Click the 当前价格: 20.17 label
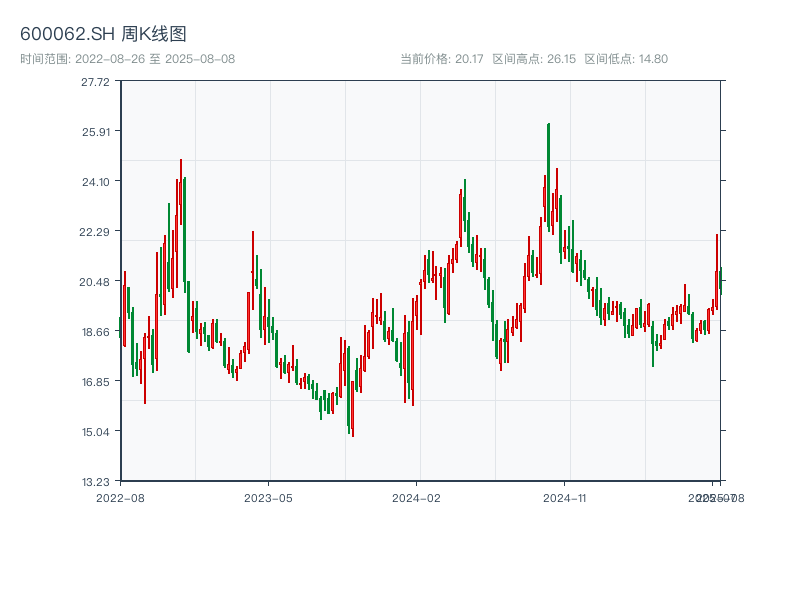The width and height of the screenshot is (800, 600). 441,59
